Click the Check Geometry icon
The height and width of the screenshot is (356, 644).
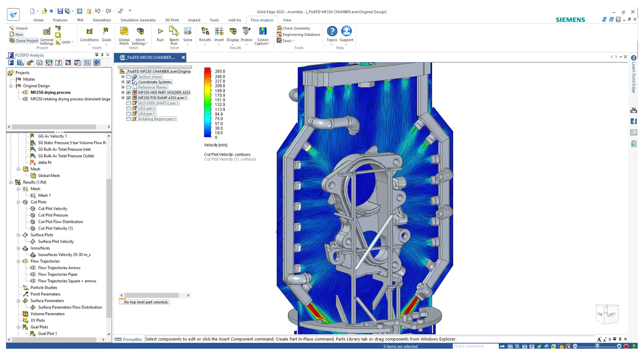pyautogui.click(x=279, y=28)
